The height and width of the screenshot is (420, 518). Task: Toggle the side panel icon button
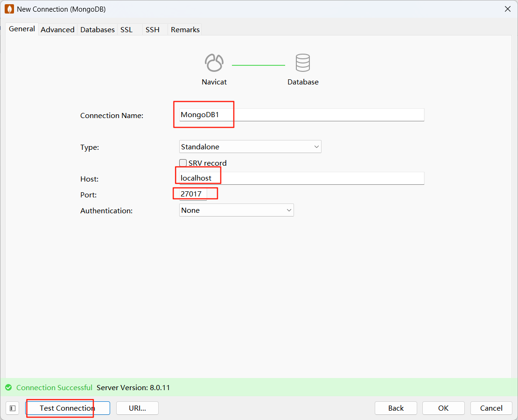pos(13,408)
